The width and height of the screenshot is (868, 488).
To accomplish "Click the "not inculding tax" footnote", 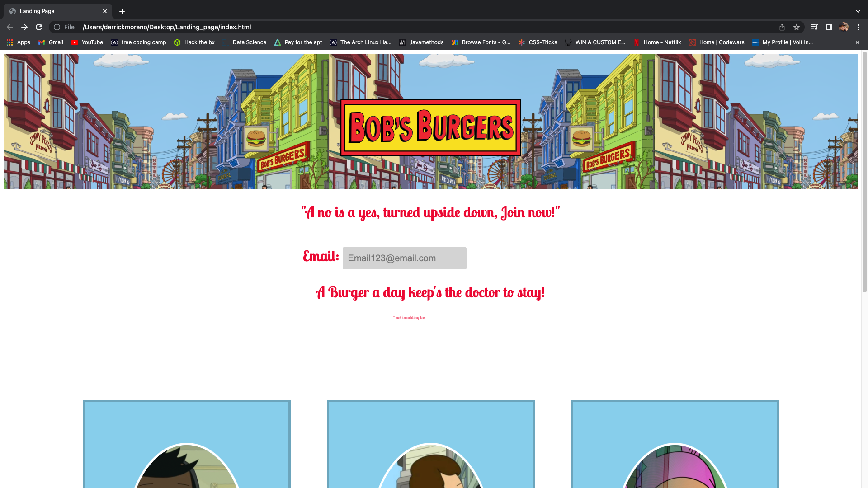I will coord(409,318).
